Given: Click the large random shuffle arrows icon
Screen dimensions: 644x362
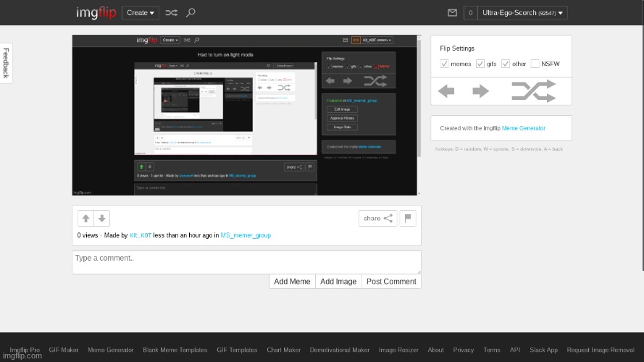Looking at the screenshot, I should (x=533, y=90).
